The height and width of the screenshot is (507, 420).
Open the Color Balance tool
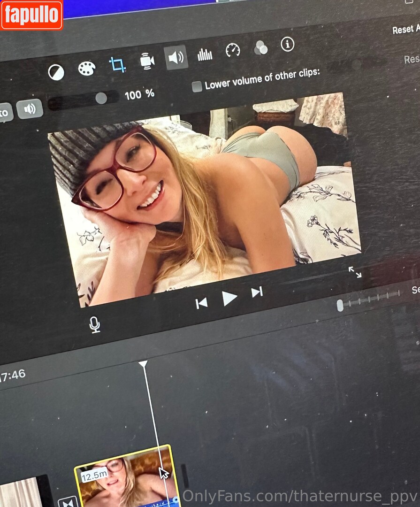point(56,72)
